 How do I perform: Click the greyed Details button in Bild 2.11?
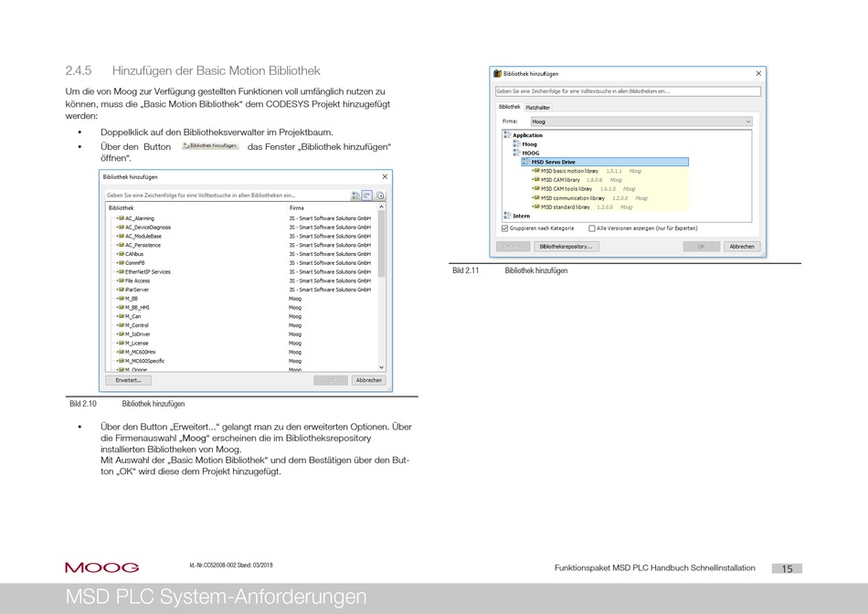(513, 247)
